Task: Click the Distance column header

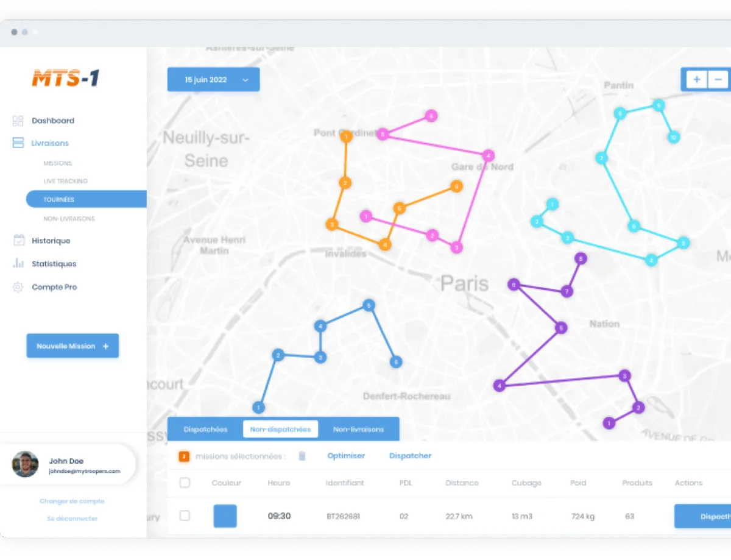Action: [462, 483]
